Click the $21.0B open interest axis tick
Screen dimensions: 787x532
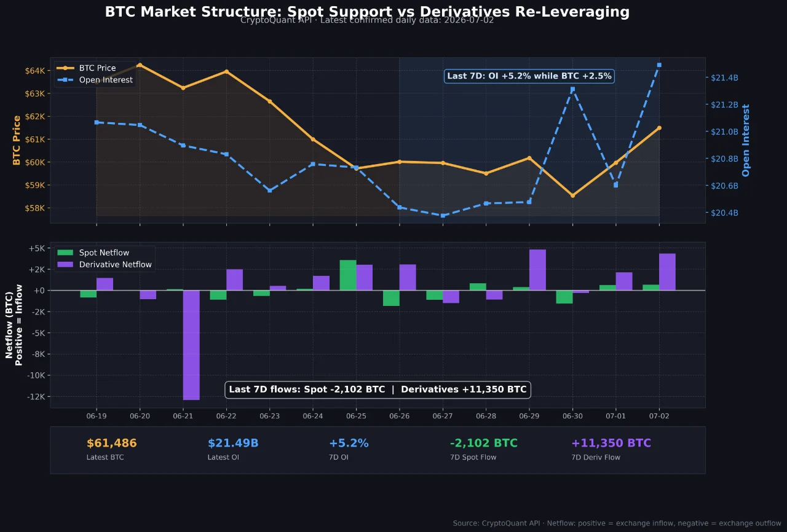click(x=724, y=131)
